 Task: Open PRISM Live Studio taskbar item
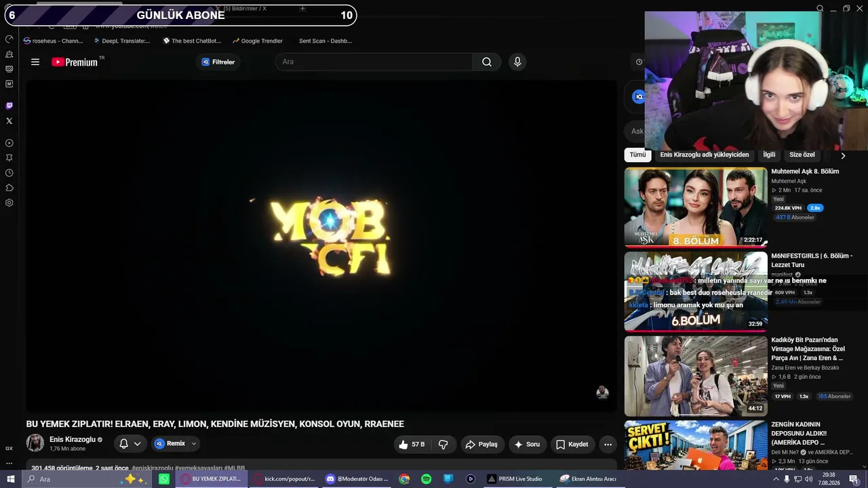[x=515, y=479]
